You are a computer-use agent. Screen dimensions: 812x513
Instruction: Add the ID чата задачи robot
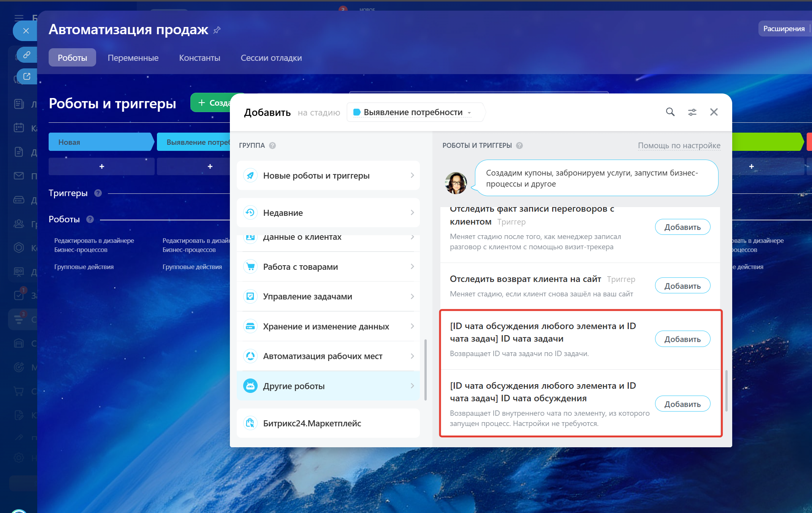coord(682,339)
